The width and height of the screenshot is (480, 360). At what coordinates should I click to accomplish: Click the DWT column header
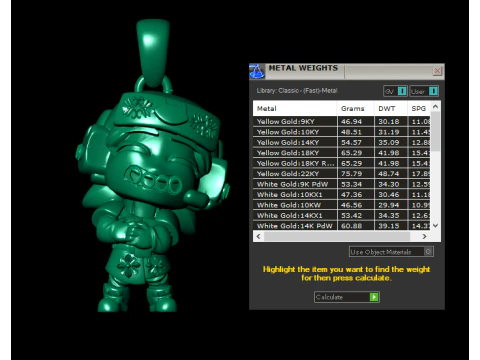(391, 109)
